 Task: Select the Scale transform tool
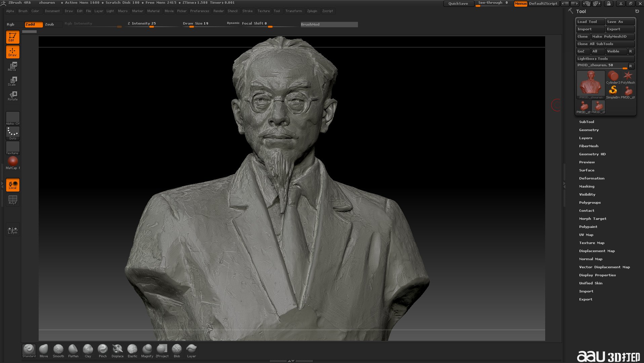13,81
